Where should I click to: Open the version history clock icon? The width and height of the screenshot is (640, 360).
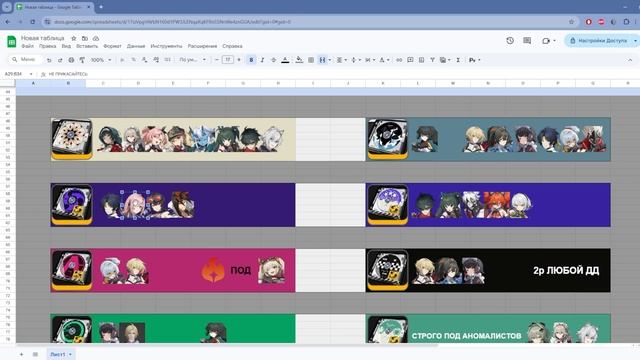(510, 40)
